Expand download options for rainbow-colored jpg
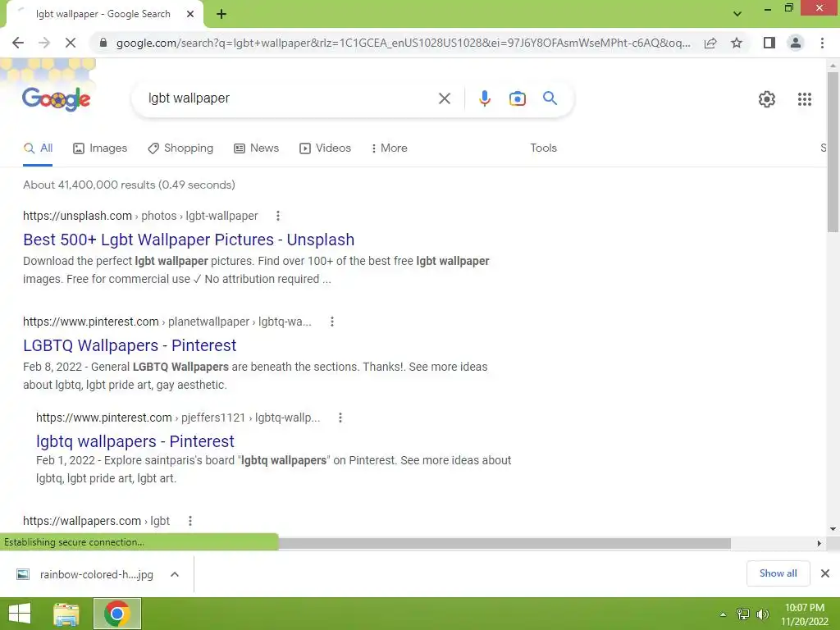The image size is (840, 630). [175, 575]
